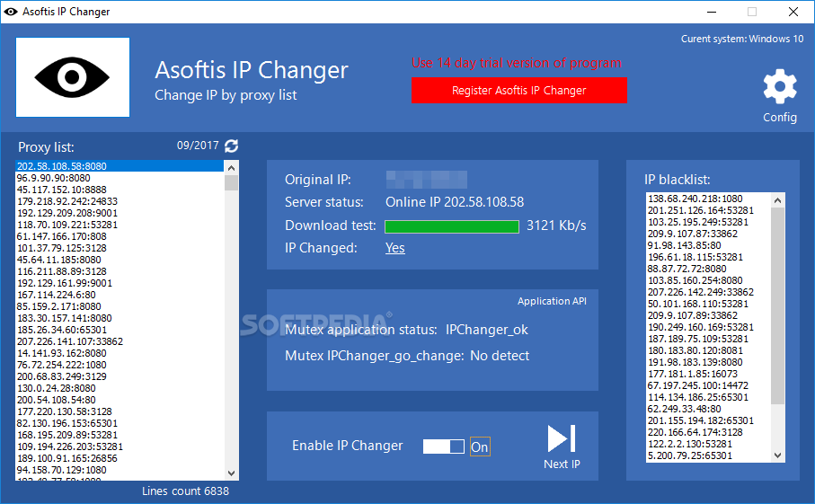Select proxy 61.147.166.170:808

(x=120, y=236)
